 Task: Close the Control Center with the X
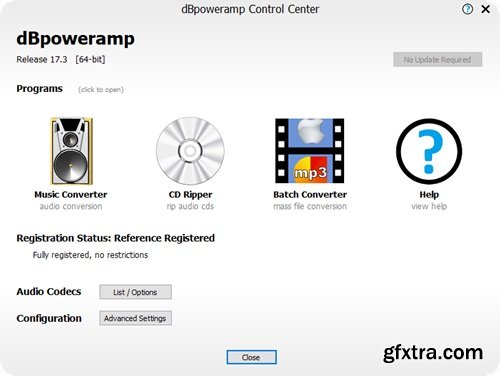pyautogui.click(x=486, y=9)
